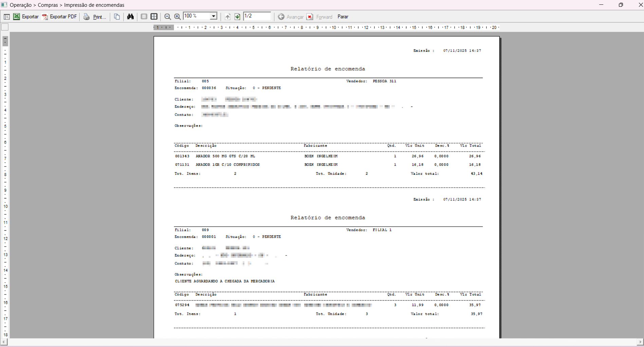This screenshot has height=347, width=644.
Task: Click the Minimize window button
Action: 601,5
